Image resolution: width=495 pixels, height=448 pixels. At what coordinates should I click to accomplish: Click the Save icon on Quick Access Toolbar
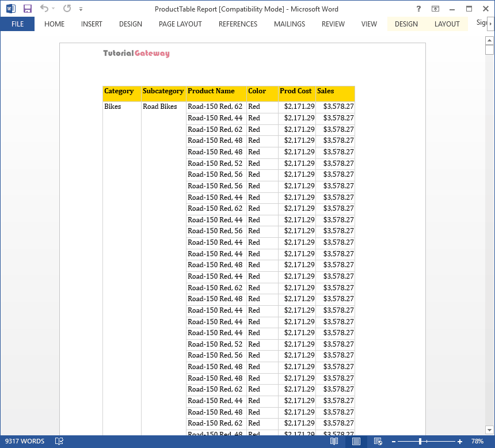tap(27, 9)
